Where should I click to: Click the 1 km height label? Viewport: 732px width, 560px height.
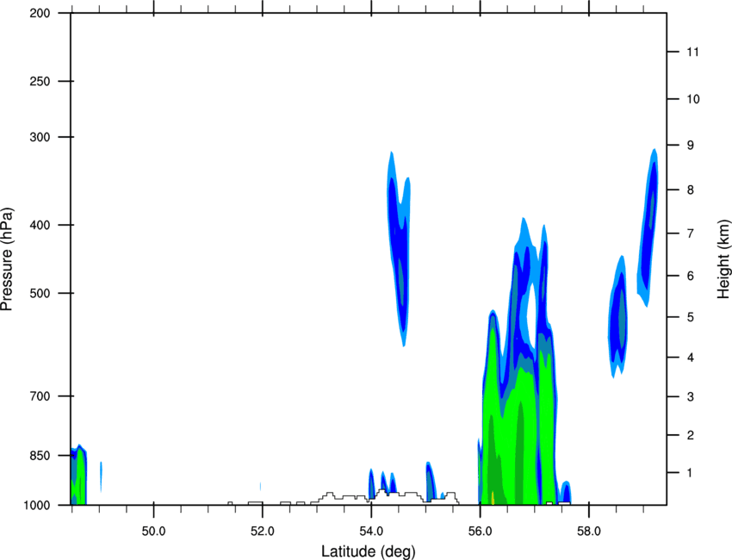[x=690, y=473]
